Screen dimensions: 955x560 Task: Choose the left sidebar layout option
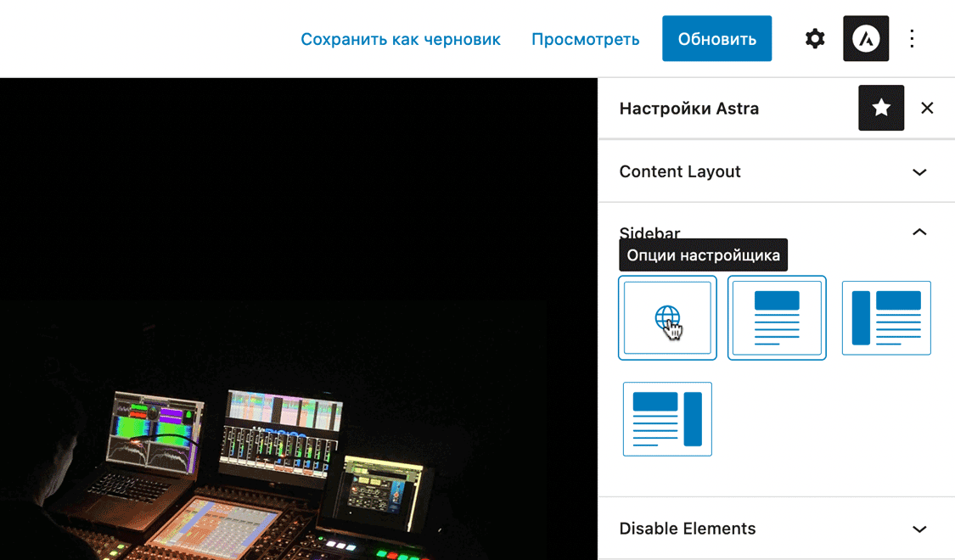pos(886,317)
